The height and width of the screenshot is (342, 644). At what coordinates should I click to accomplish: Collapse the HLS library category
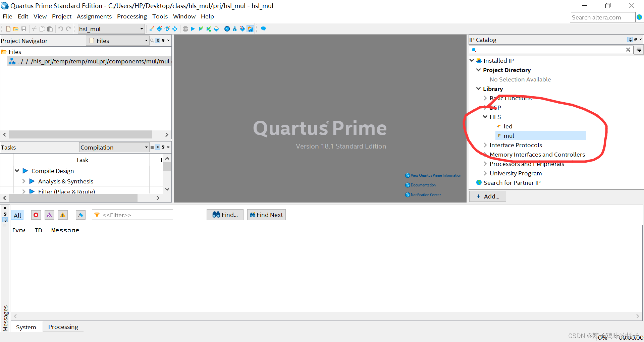(485, 117)
